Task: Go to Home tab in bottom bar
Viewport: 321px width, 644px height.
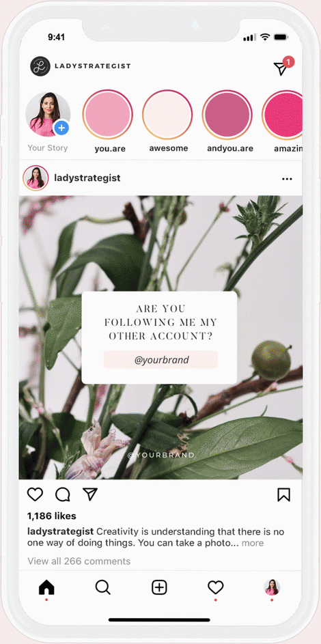Action: (46, 588)
